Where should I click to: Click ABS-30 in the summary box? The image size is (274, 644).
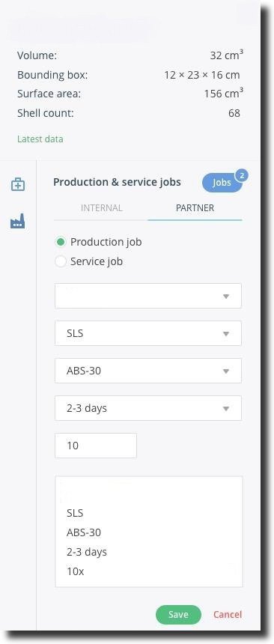pos(84,532)
